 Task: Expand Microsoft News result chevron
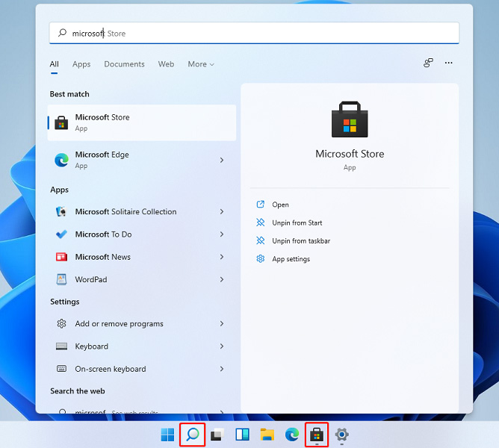(x=222, y=257)
